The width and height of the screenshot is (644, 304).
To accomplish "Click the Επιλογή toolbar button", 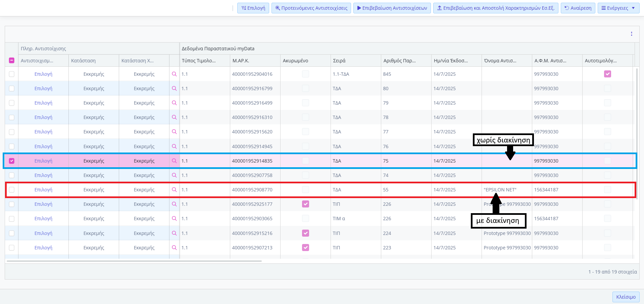I will pyautogui.click(x=253, y=8).
